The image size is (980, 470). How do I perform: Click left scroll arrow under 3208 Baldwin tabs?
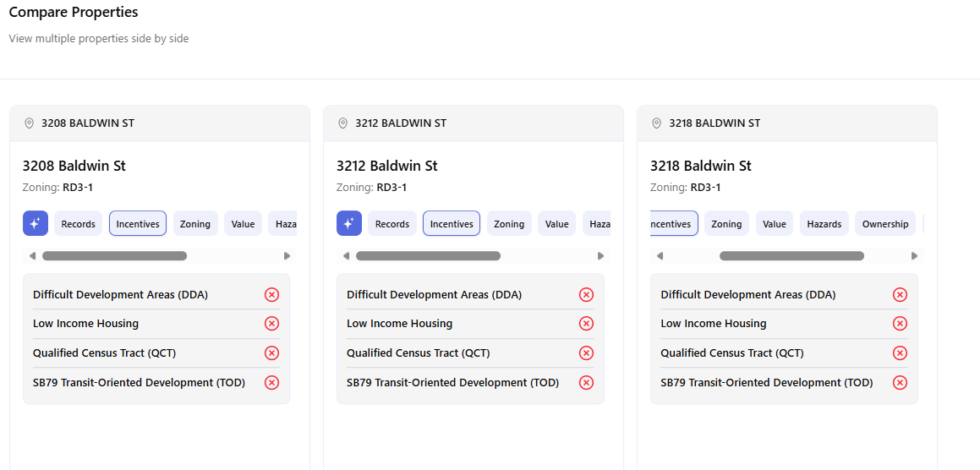click(x=32, y=255)
